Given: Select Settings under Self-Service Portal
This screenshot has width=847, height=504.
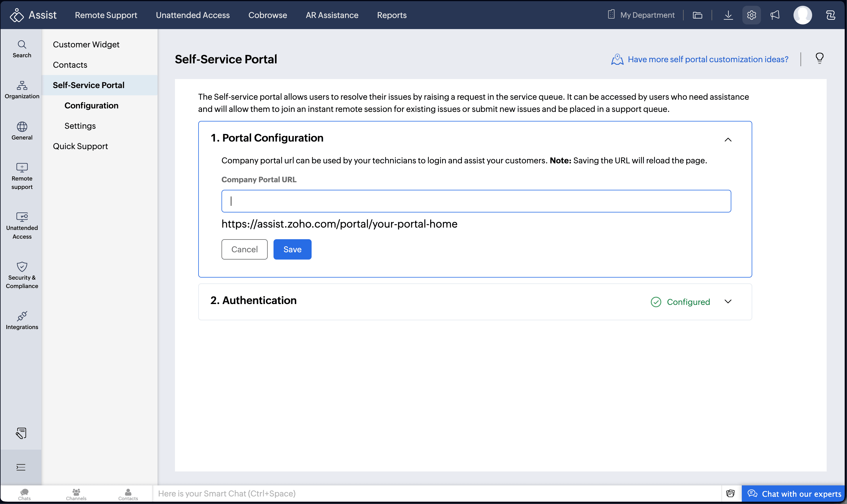Looking at the screenshot, I should [x=80, y=126].
